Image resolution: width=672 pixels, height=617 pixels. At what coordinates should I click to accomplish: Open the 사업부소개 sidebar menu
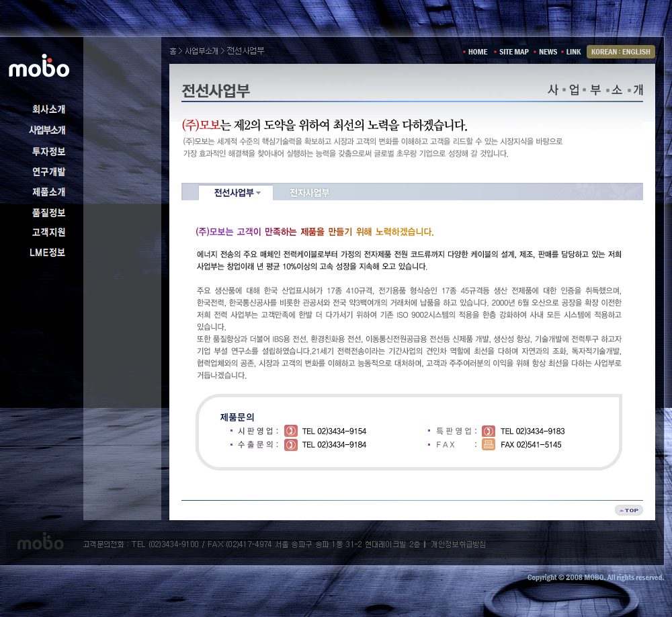[x=47, y=130]
